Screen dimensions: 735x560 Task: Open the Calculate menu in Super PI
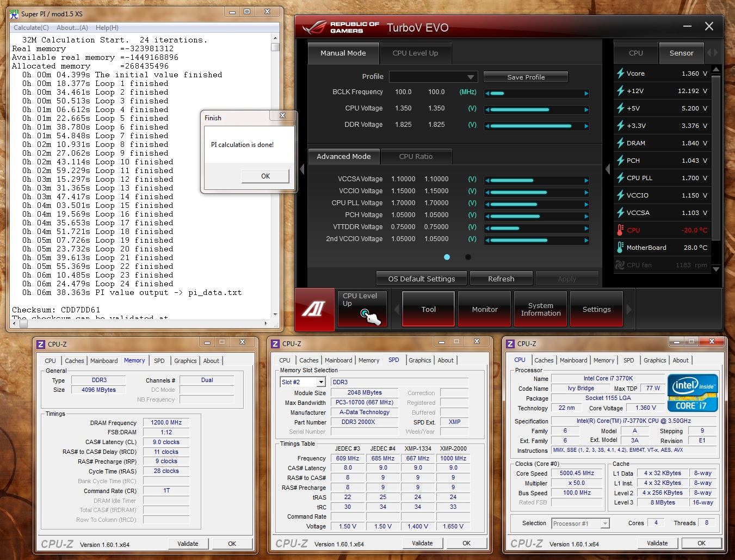[31, 28]
